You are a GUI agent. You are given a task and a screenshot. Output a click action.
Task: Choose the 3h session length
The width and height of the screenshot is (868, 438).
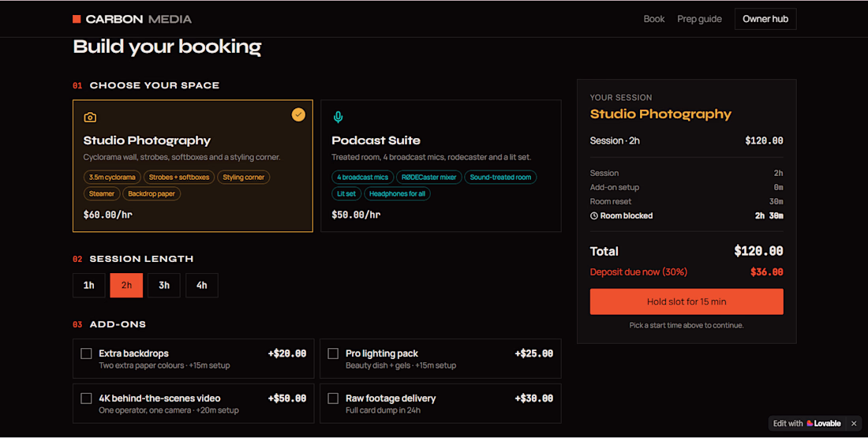(164, 285)
